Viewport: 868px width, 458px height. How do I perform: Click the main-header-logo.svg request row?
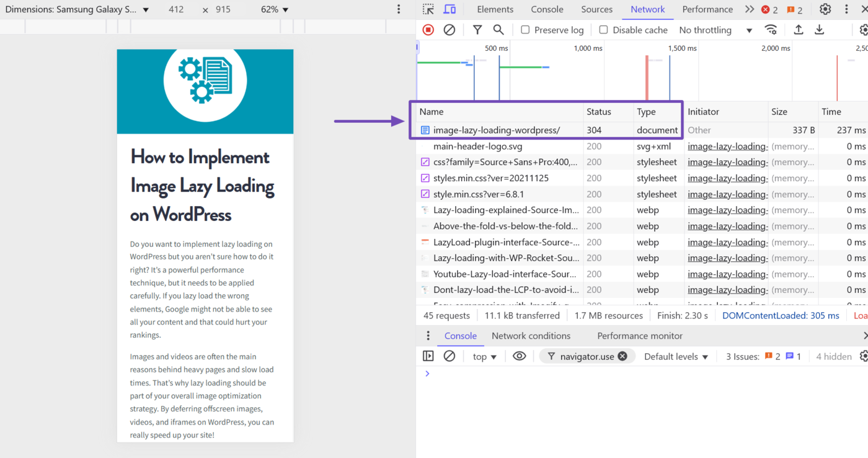pos(477,146)
